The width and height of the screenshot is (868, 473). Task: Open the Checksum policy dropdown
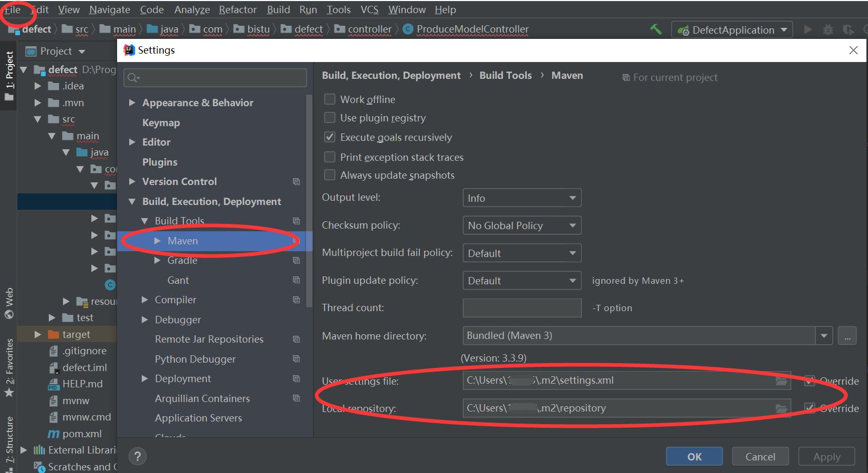[522, 225]
